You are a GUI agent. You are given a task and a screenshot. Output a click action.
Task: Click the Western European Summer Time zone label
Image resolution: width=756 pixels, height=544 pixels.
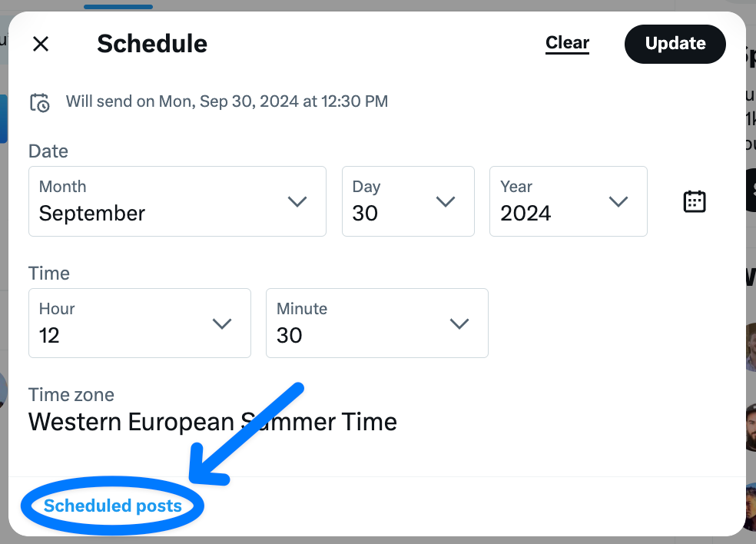[x=212, y=421]
